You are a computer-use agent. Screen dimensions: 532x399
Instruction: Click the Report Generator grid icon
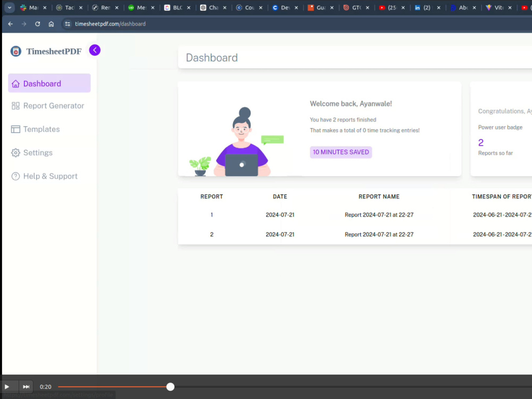click(x=15, y=106)
